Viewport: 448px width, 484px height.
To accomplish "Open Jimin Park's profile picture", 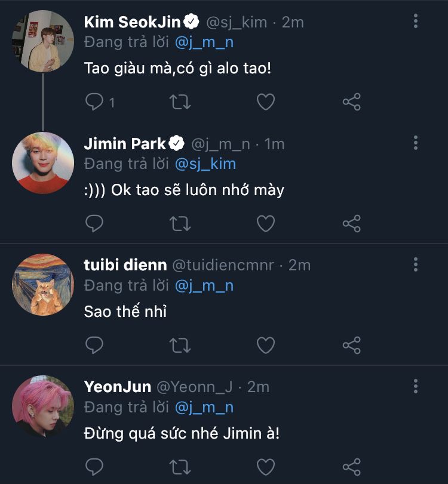I will (x=43, y=163).
